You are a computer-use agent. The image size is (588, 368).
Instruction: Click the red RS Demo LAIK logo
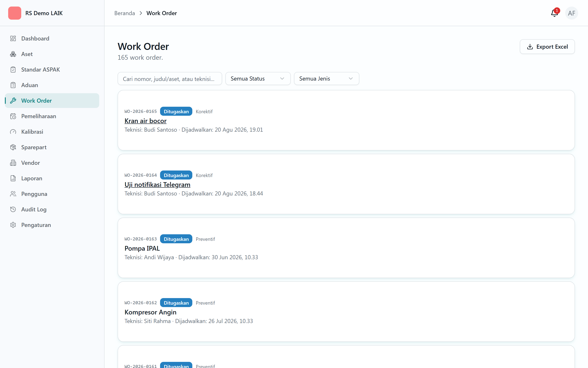click(14, 13)
